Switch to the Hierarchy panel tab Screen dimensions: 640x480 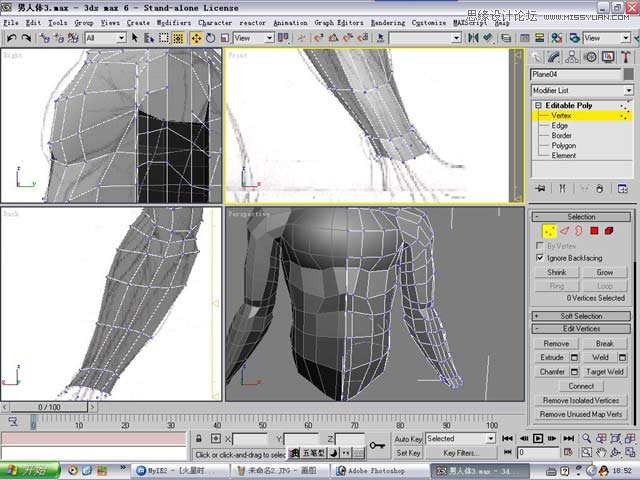tap(572, 57)
